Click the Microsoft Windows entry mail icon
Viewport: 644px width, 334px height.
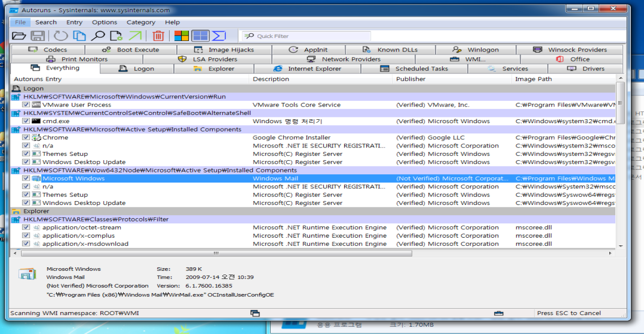36,178
